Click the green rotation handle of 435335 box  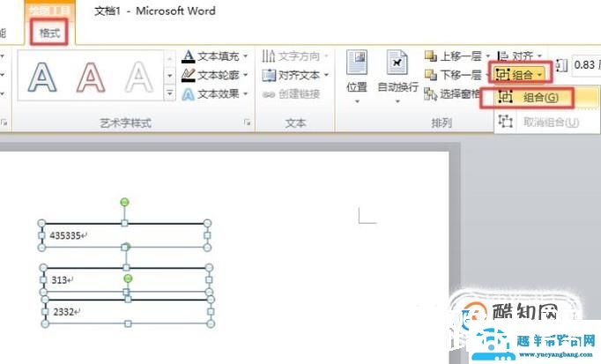coord(124,202)
